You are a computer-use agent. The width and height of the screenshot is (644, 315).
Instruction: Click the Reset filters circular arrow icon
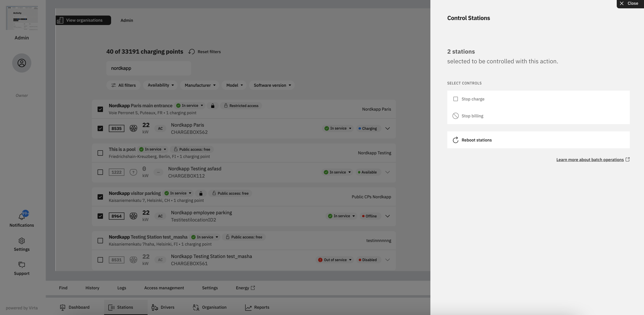pos(192,52)
